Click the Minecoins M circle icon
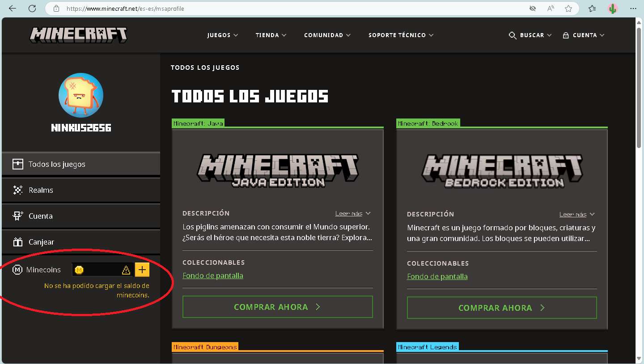Image resolution: width=644 pixels, height=364 pixels. 17,270
